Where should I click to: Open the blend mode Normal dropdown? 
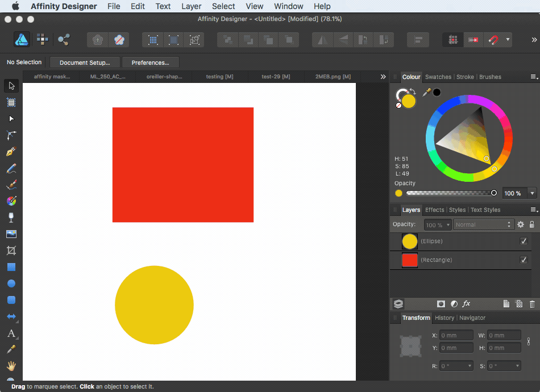point(483,224)
